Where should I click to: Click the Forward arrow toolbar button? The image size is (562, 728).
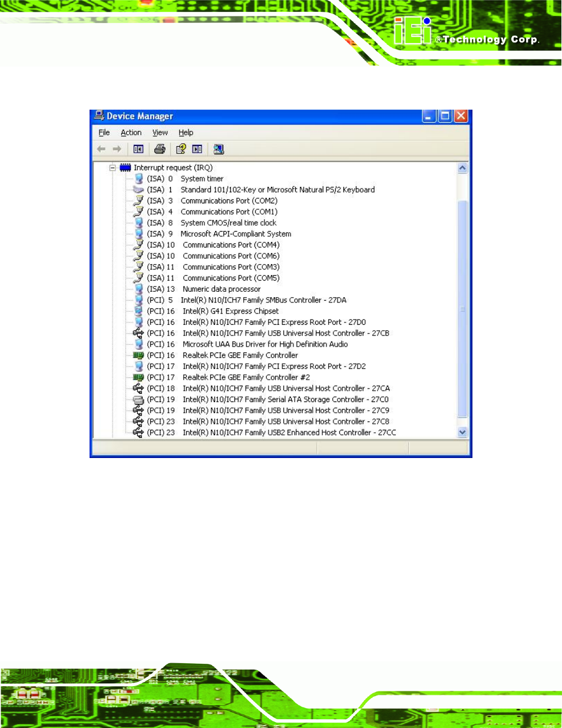tap(117, 149)
